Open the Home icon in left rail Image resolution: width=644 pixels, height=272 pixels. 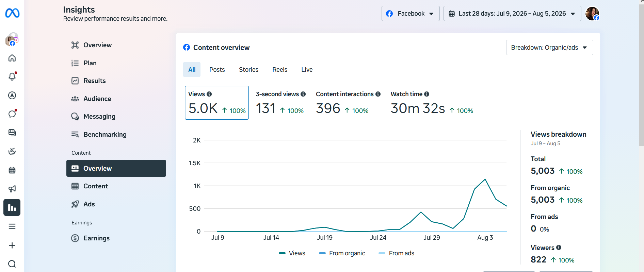pyautogui.click(x=12, y=58)
